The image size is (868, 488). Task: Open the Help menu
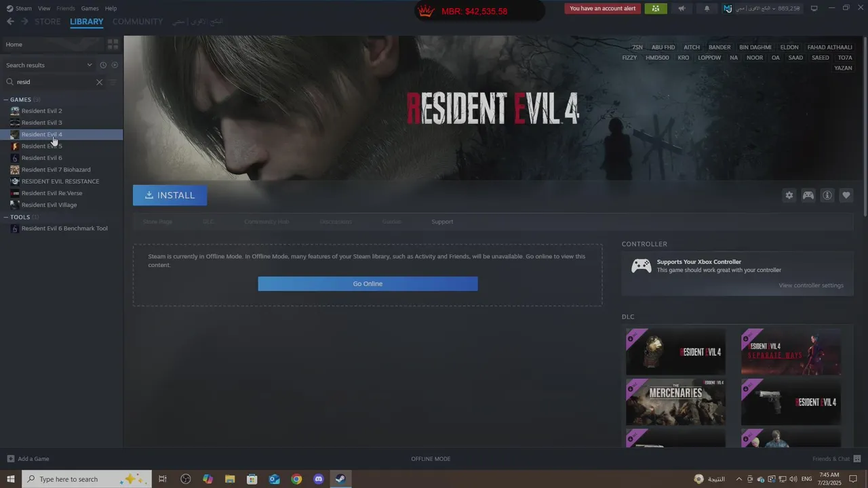[111, 8]
